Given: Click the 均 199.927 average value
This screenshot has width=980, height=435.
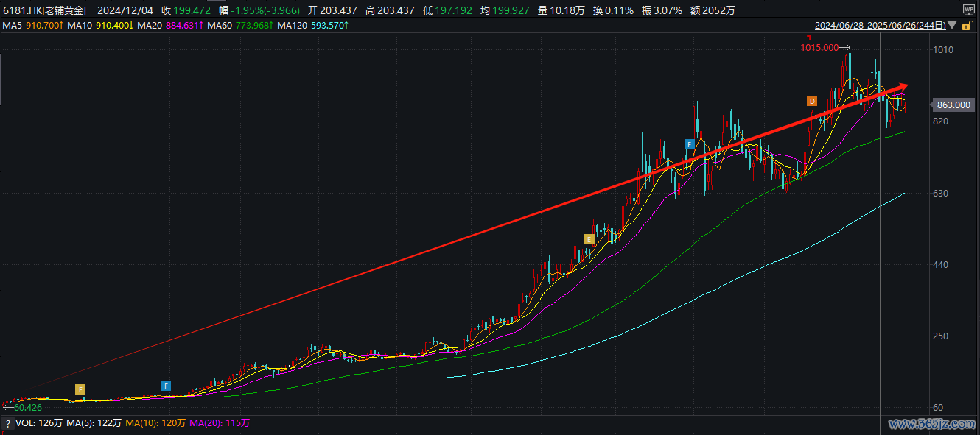Looking at the screenshot, I should [505, 10].
